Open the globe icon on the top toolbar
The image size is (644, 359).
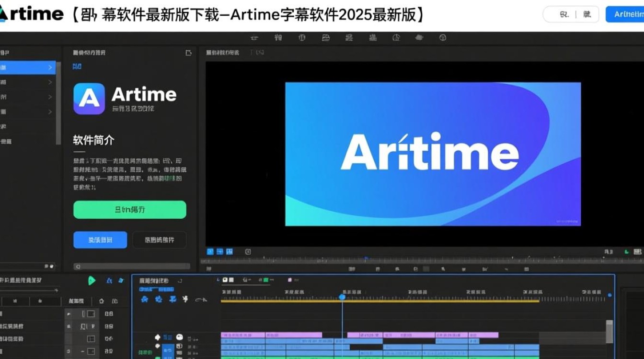[443, 37]
